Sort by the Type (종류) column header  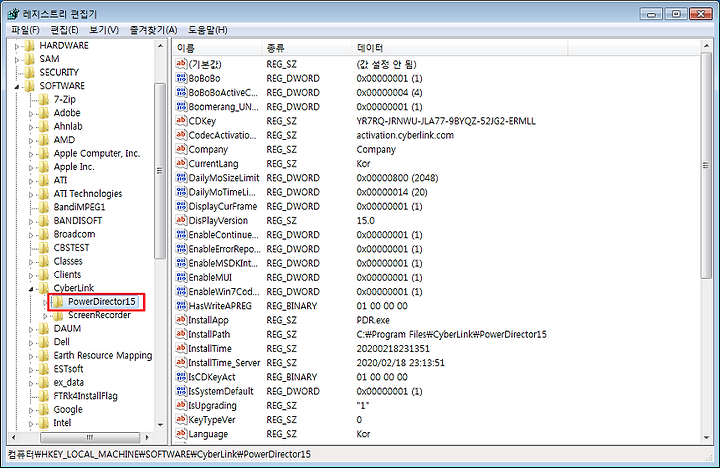pos(306,48)
